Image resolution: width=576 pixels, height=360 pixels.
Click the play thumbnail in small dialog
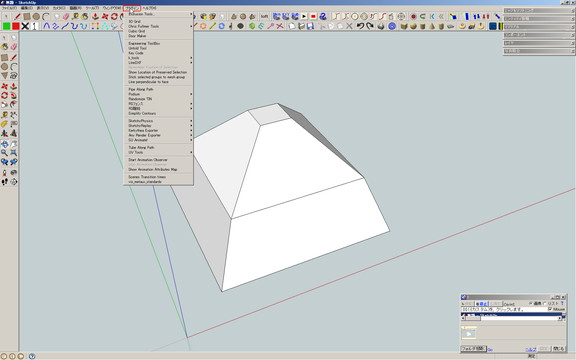(x=469, y=334)
